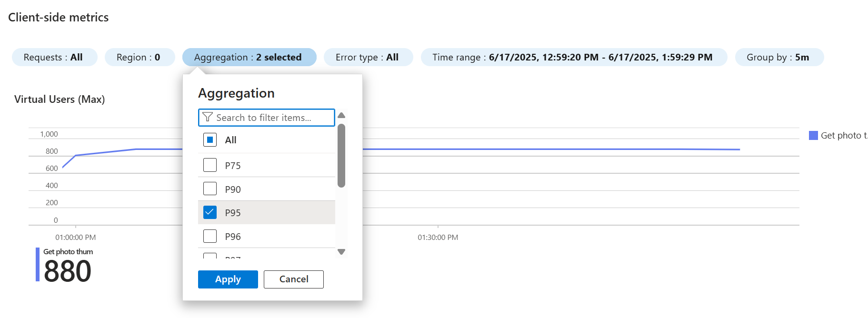Check the P90 aggregation option

[x=210, y=189]
